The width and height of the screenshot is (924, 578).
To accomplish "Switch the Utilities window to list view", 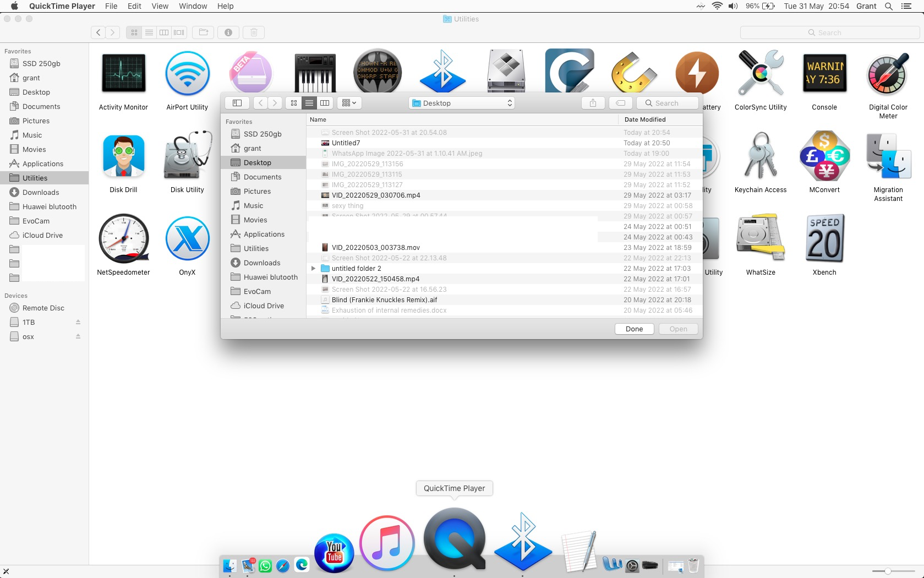I will 149,32.
